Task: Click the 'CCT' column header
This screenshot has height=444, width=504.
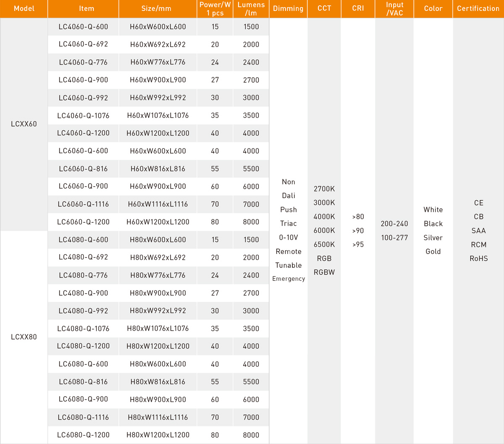Action: (324, 9)
